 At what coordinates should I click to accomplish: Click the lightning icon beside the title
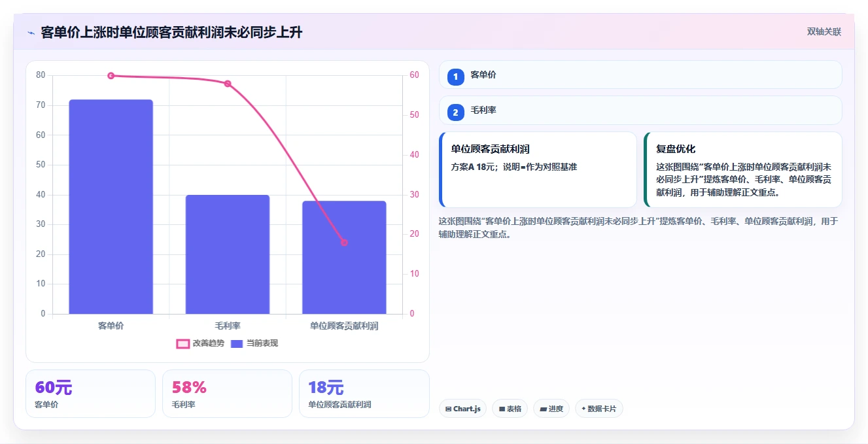(x=31, y=33)
